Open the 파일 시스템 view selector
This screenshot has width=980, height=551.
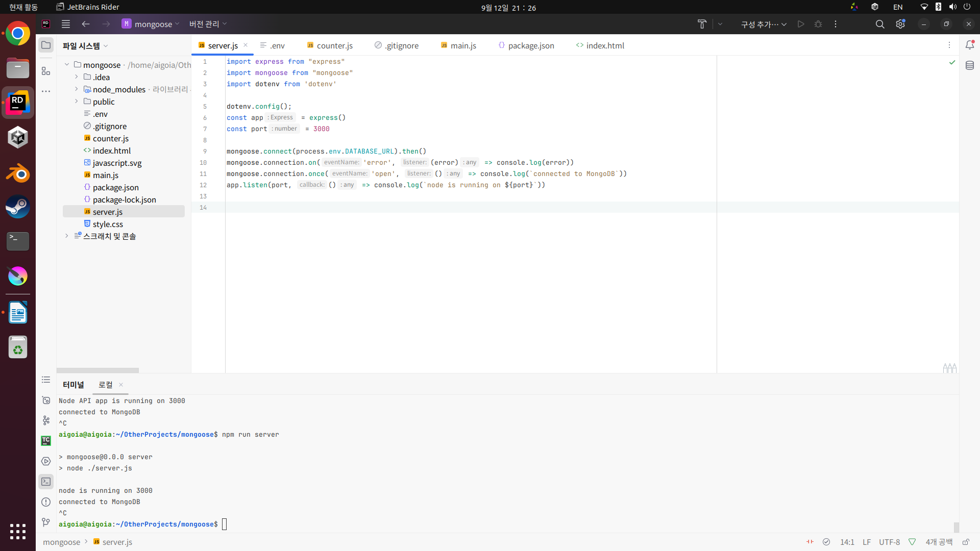point(85,46)
